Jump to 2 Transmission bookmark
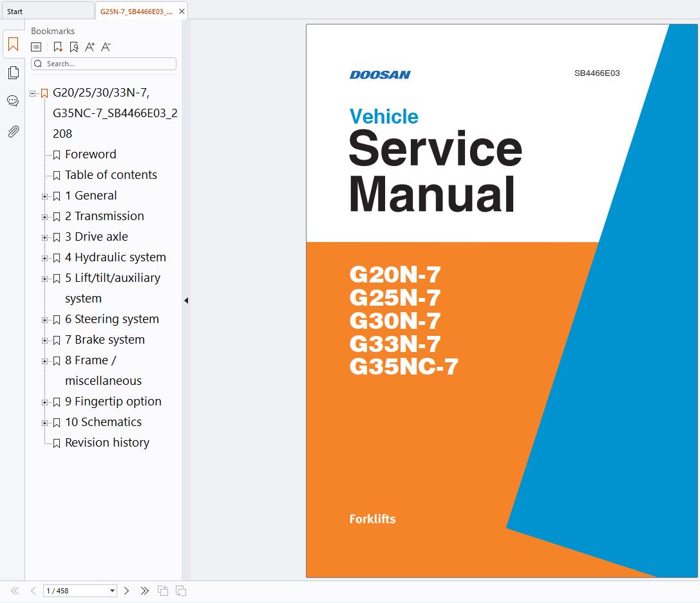The width and height of the screenshot is (700, 603). [x=104, y=216]
